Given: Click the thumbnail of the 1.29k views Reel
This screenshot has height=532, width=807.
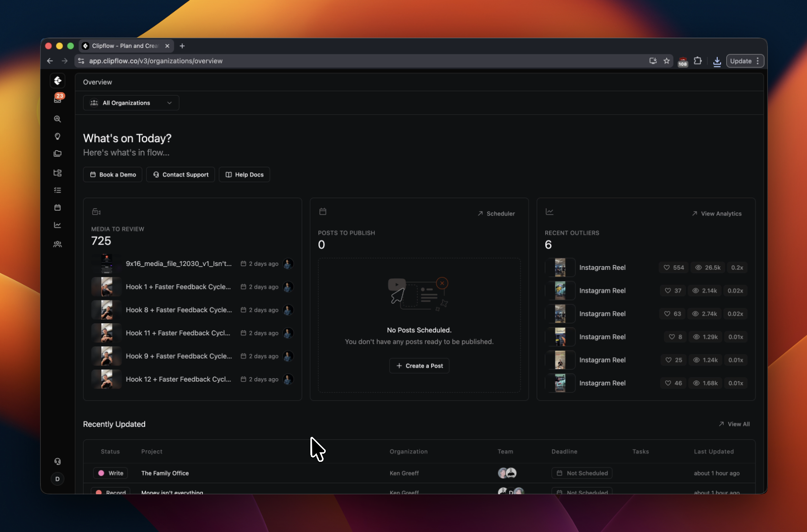Looking at the screenshot, I should (560, 337).
